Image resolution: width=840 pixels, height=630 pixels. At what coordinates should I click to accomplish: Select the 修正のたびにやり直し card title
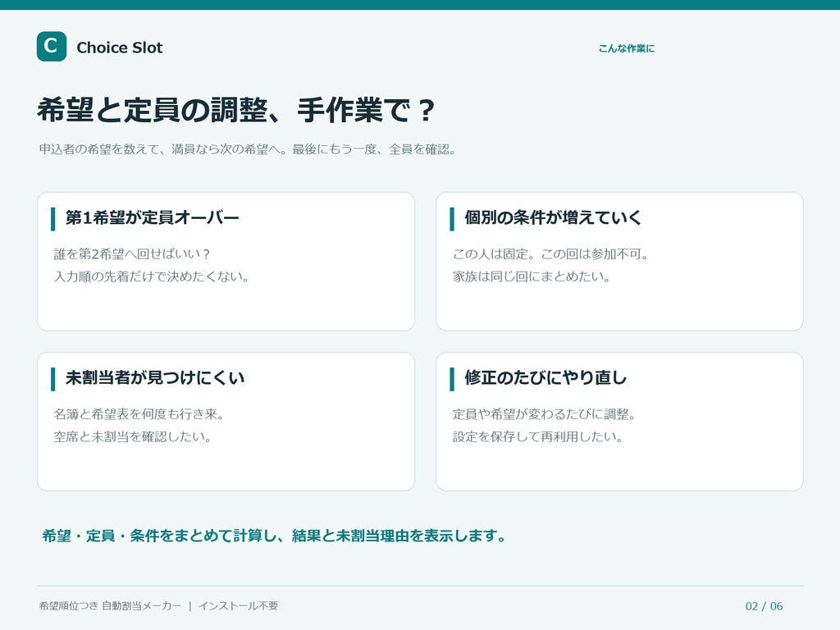click(546, 377)
